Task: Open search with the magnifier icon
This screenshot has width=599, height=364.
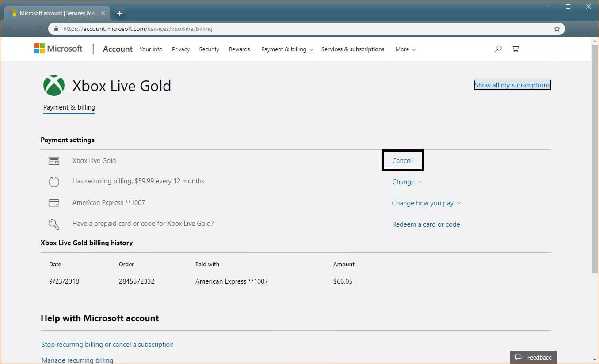Action: tap(498, 49)
